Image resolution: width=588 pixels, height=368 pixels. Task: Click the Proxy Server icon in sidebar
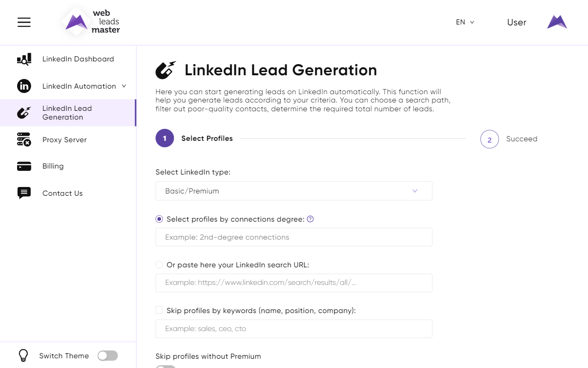[x=24, y=139]
